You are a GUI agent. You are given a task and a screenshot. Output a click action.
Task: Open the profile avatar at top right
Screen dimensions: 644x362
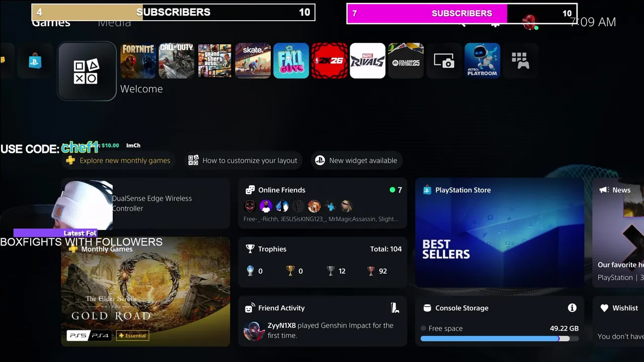pyautogui.click(x=529, y=22)
